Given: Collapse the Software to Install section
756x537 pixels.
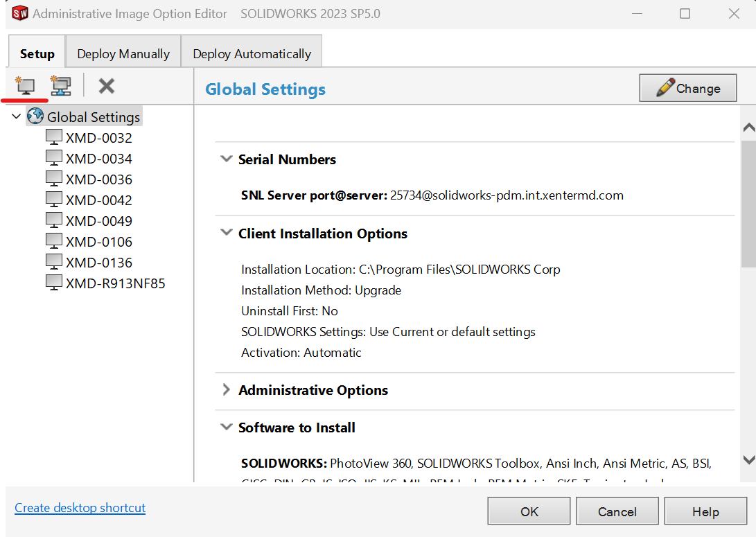Looking at the screenshot, I should point(226,428).
